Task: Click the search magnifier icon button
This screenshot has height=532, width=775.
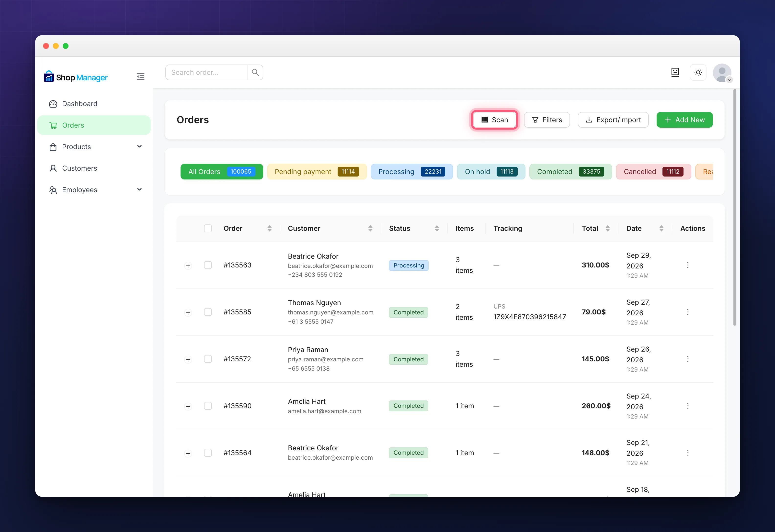Action: tap(255, 72)
